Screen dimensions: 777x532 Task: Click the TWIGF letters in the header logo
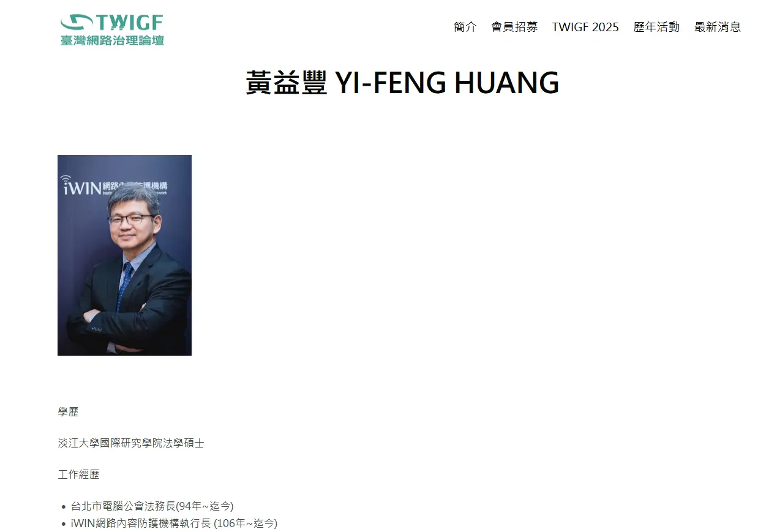pyautogui.click(x=129, y=23)
